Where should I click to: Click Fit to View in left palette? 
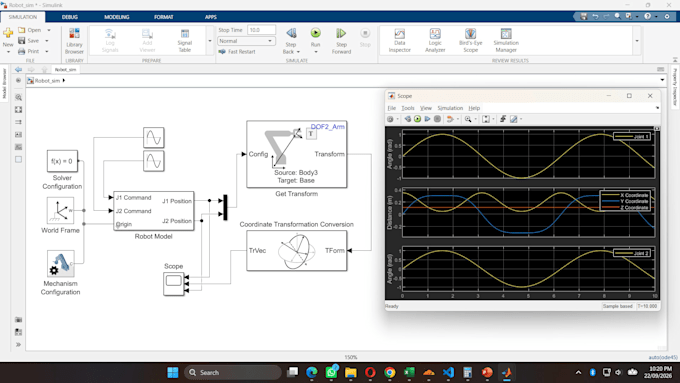18,110
